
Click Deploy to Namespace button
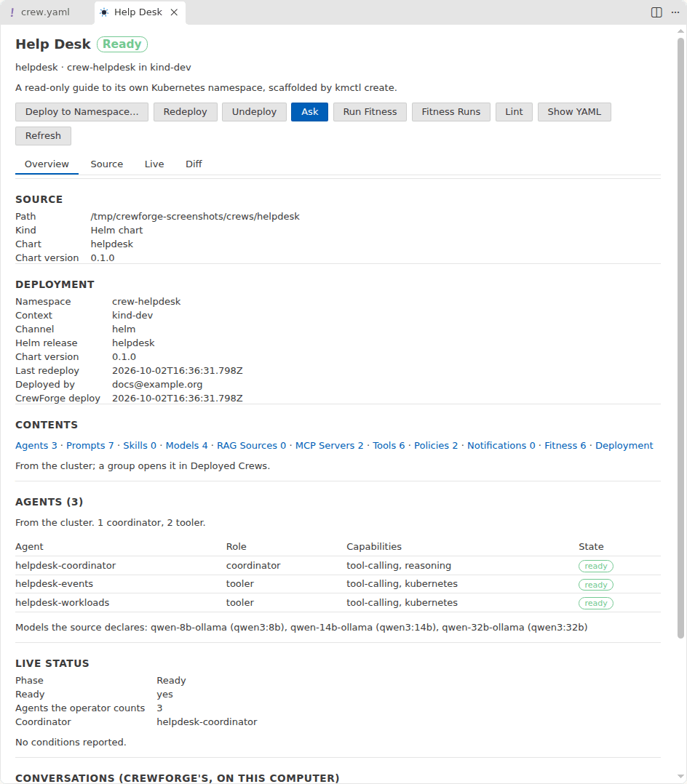pos(82,111)
